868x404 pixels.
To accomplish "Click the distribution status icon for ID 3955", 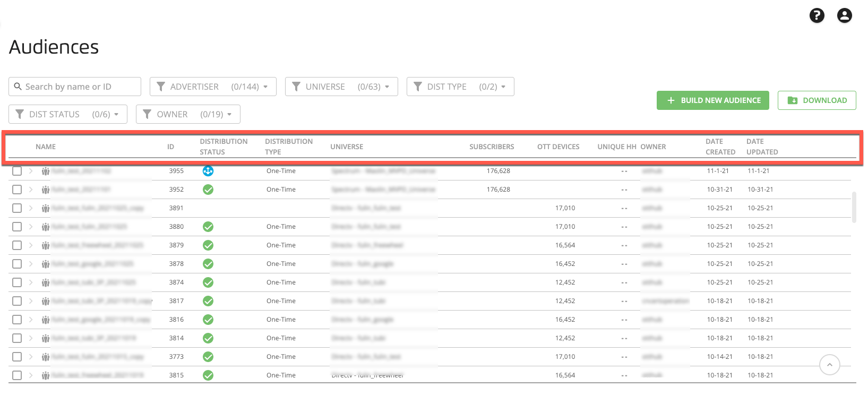I will pyautogui.click(x=208, y=171).
